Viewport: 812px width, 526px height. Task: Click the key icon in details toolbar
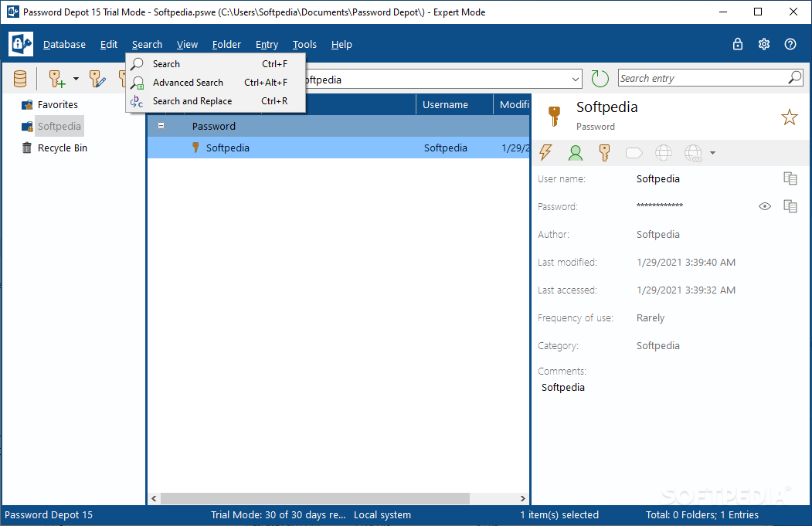click(604, 153)
